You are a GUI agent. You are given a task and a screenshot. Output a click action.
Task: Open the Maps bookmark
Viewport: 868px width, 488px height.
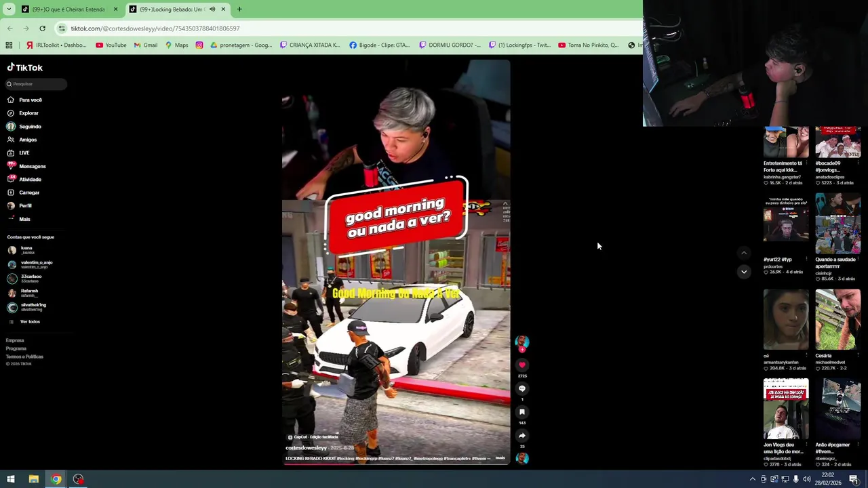[176, 45]
